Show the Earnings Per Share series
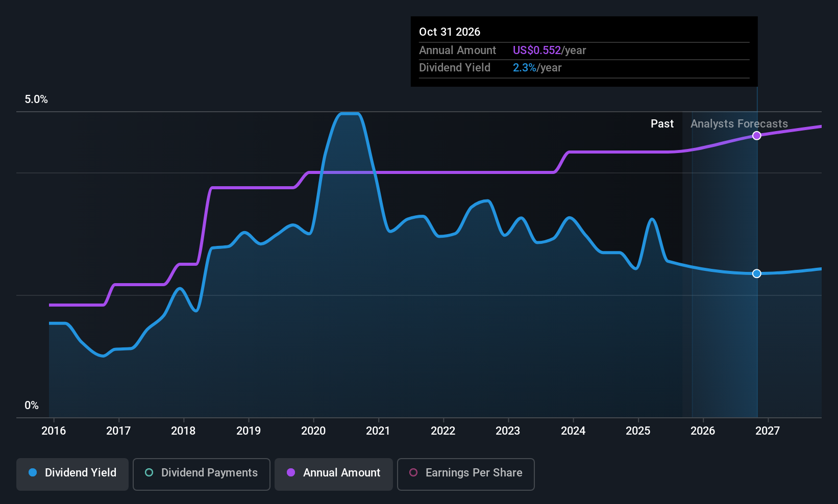 (x=465, y=473)
